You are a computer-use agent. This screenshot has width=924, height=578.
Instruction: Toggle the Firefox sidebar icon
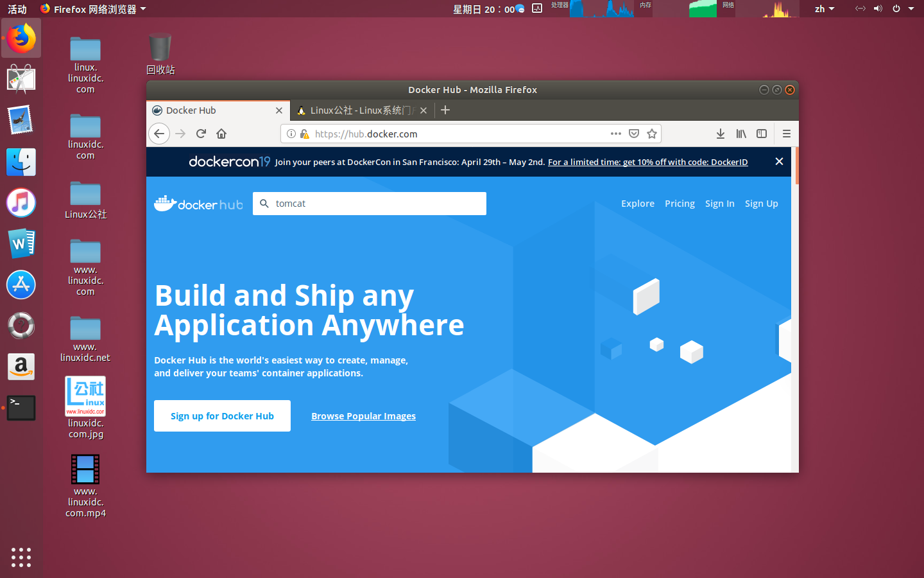[x=762, y=134]
